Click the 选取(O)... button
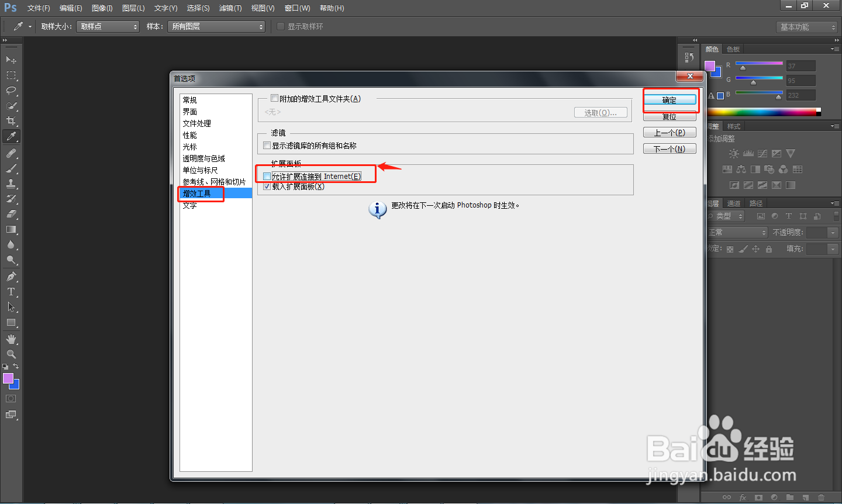842x504 pixels. (601, 113)
